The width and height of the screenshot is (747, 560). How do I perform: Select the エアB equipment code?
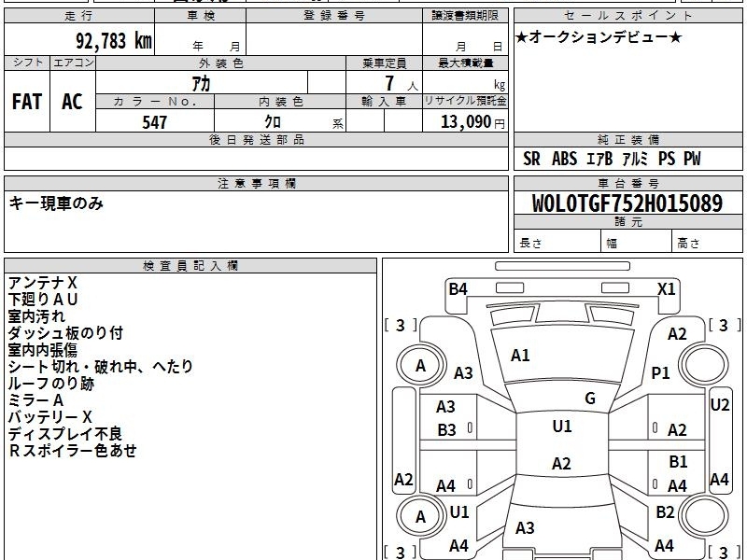click(599, 159)
